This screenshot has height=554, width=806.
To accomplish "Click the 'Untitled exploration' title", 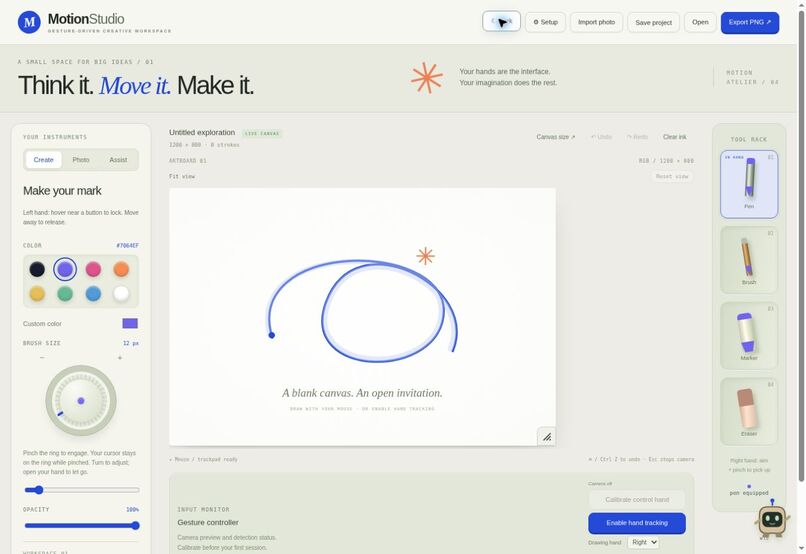I will (202, 132).
